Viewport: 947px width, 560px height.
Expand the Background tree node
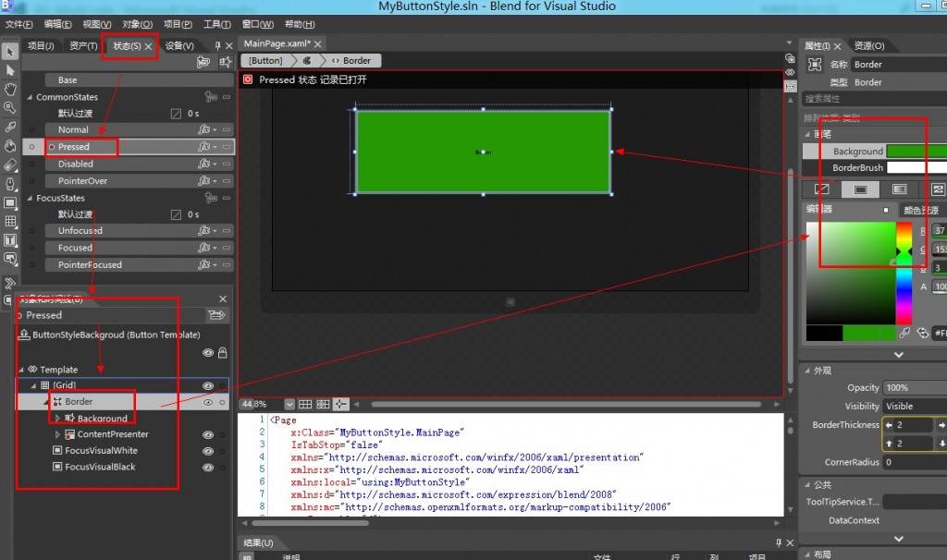57,418
